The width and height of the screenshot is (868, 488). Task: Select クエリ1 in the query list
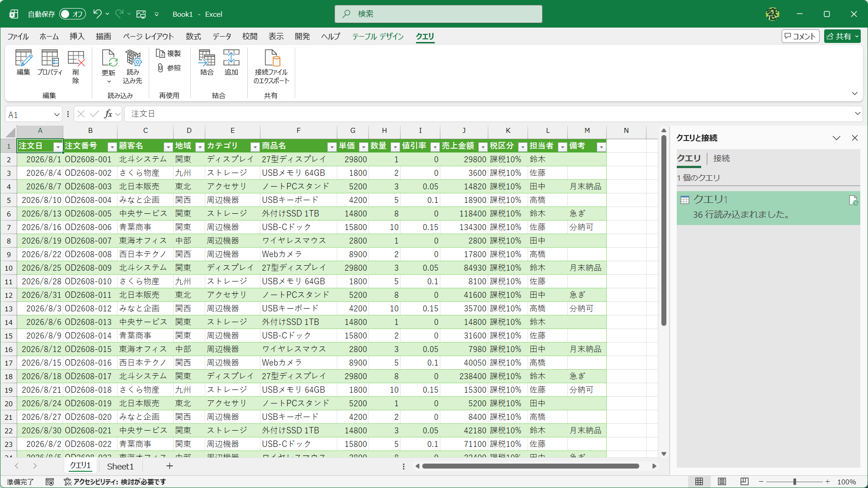pyautogui.click(x=768, y=208)
